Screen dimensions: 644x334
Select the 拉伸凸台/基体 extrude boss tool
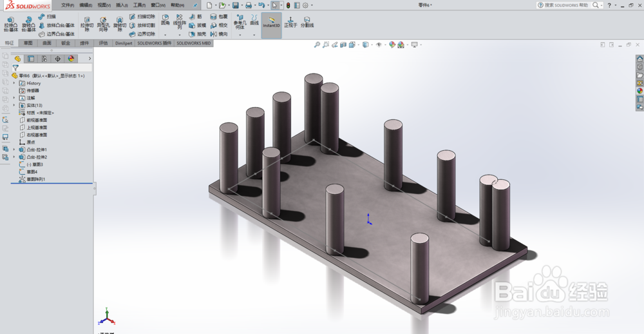tap(11, 25)
